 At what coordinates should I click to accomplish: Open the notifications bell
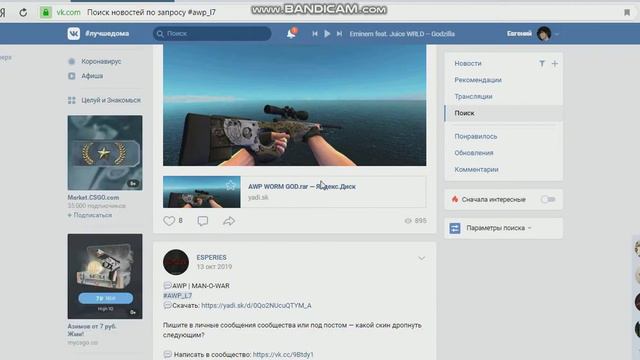tap(291, 33)
